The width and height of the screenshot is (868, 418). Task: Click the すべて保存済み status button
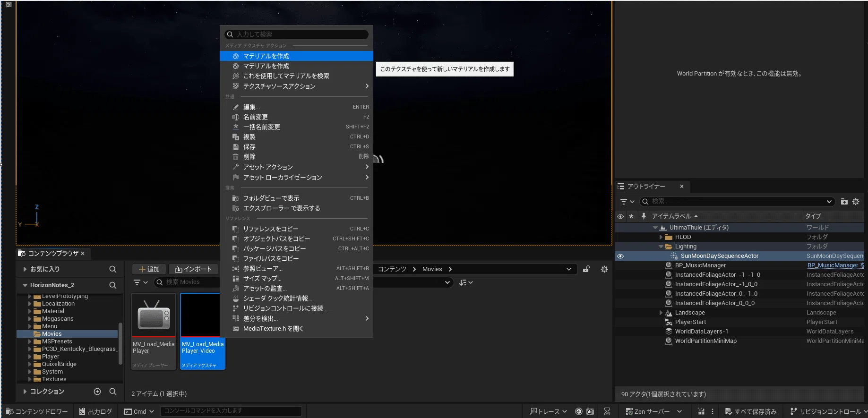click(x=751, y=411)
